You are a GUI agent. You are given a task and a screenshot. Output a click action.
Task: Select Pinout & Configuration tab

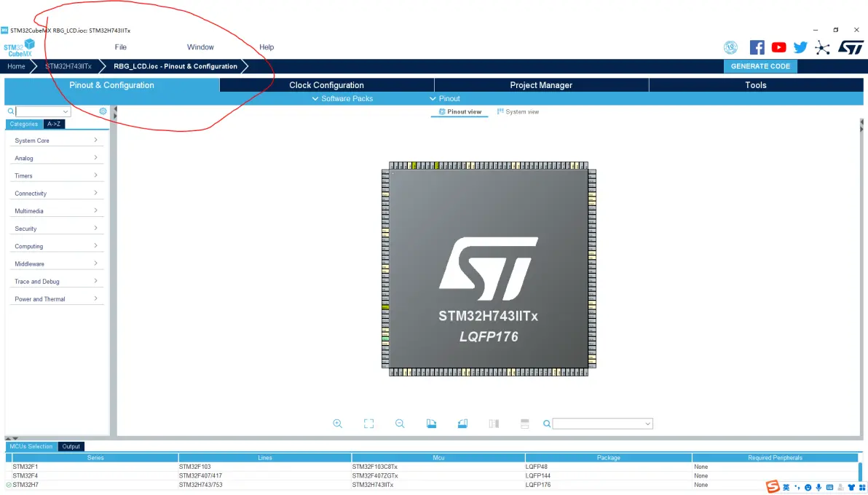[x=112, y=85]
